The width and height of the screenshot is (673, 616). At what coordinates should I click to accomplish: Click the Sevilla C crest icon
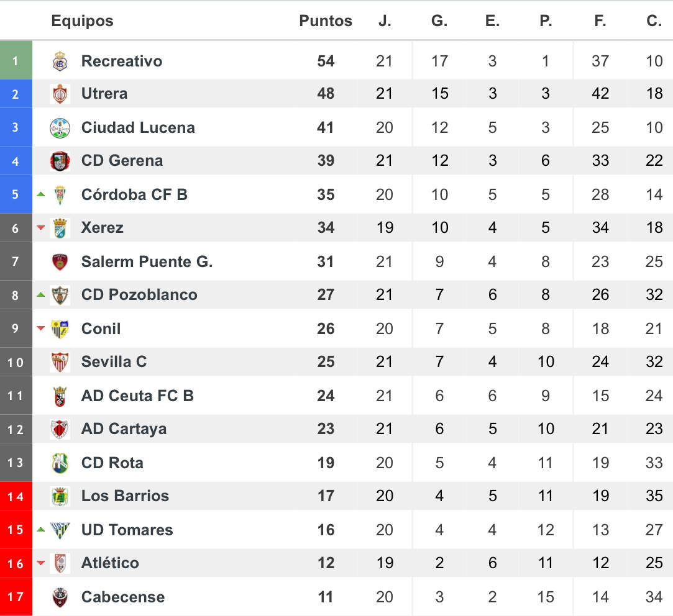coord(60,362)
